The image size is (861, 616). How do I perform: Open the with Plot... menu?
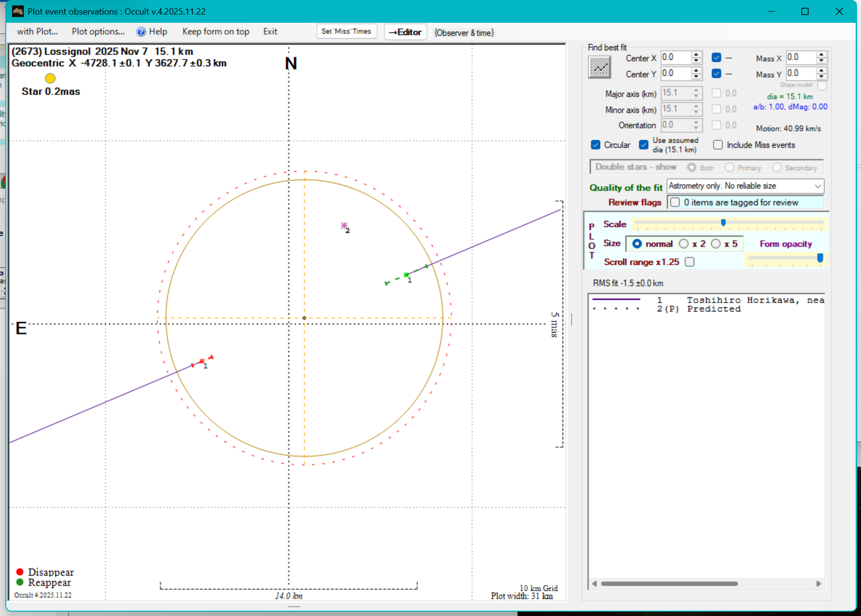coord(37,32)
